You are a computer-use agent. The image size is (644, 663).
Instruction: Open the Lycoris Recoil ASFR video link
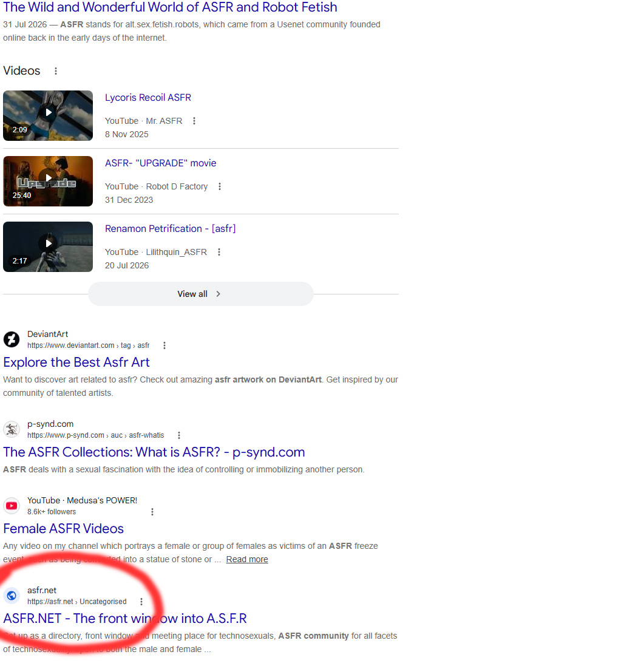tap(148, 98)
